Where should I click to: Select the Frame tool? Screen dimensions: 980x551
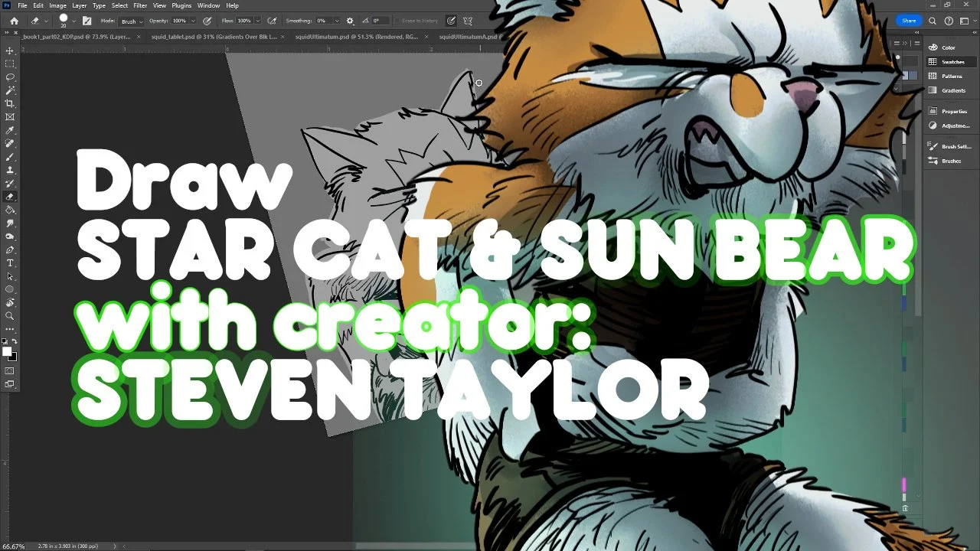[10, 117]
